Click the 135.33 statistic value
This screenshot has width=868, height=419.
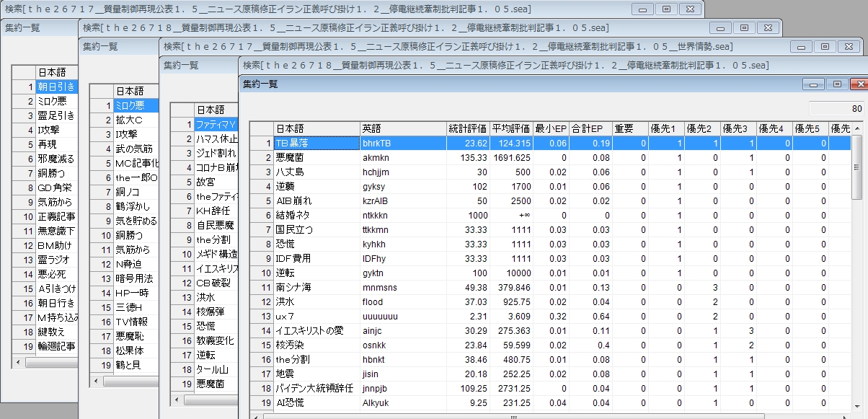coord(467,157)
